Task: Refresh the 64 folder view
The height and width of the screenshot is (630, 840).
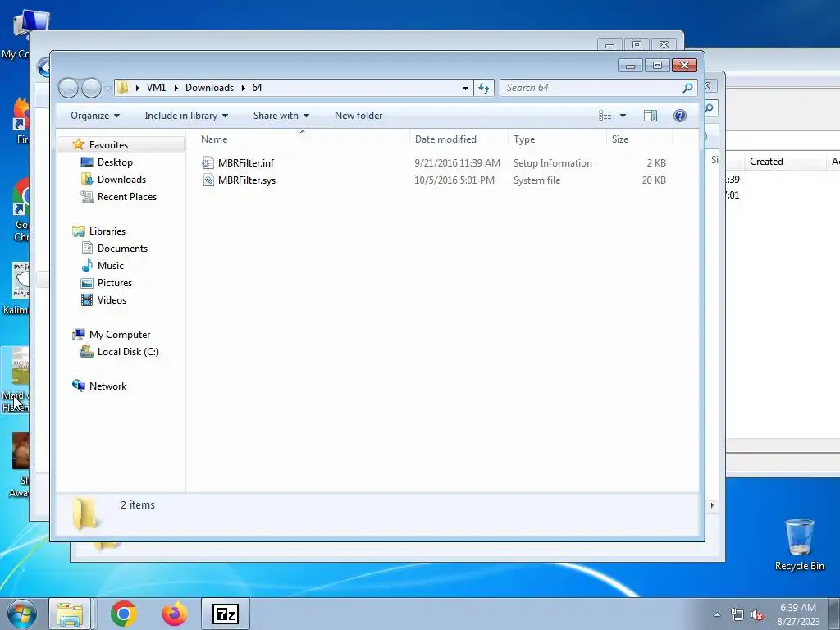Action: [484, 88]
